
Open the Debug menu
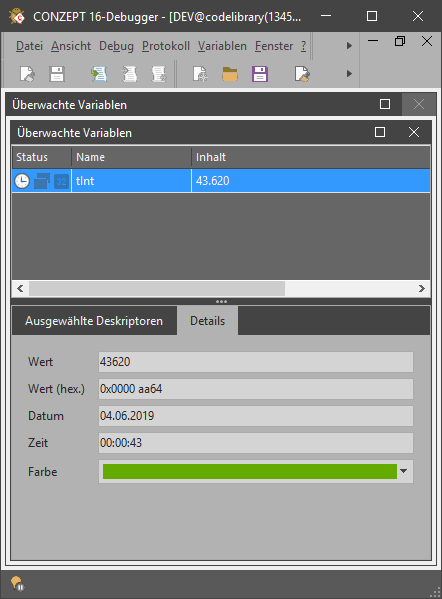coord(116,46)
